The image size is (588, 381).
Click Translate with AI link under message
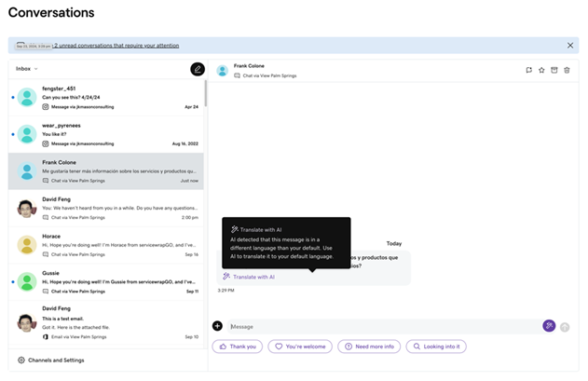[x=249, y=277]
